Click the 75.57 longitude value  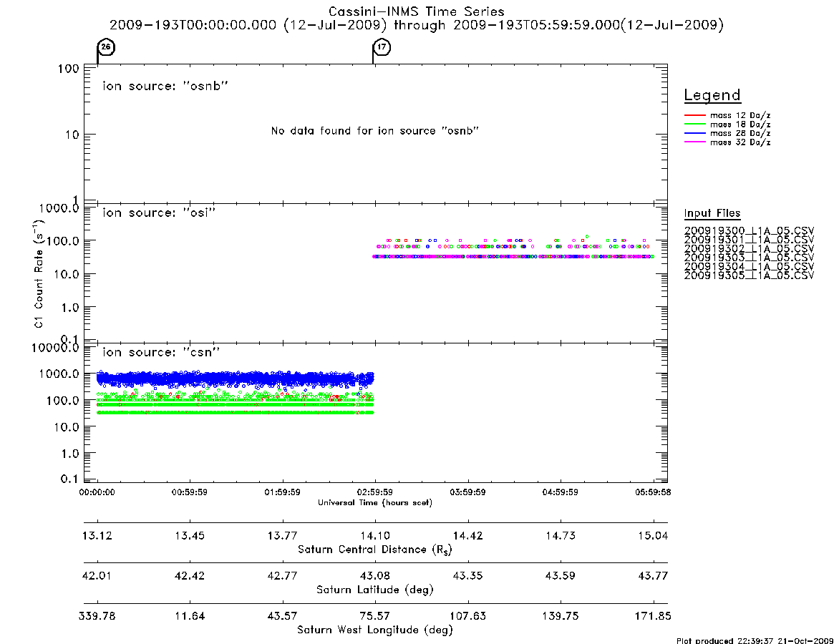(375, 616)
